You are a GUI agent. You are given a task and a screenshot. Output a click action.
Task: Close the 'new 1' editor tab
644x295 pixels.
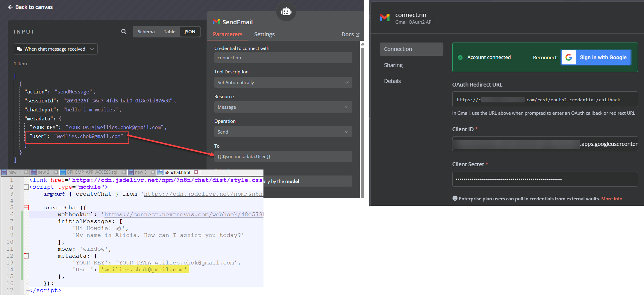[x=26, y=172]
